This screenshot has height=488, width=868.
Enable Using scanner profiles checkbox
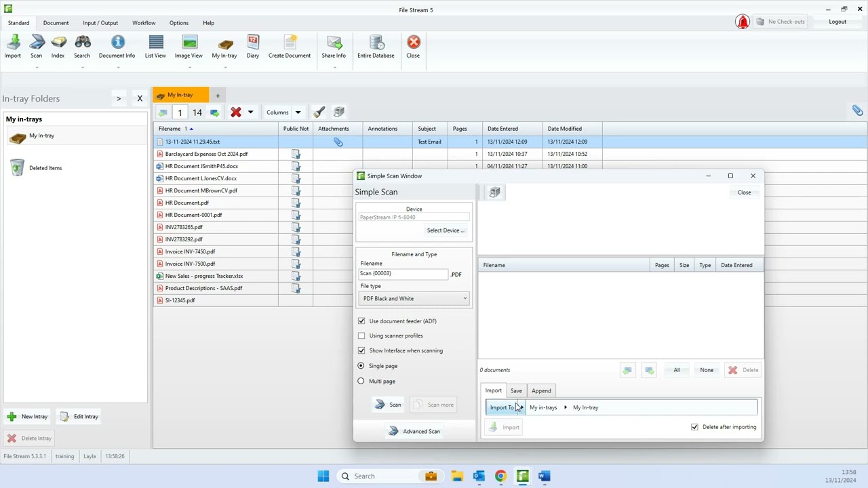tap(361, 336)
